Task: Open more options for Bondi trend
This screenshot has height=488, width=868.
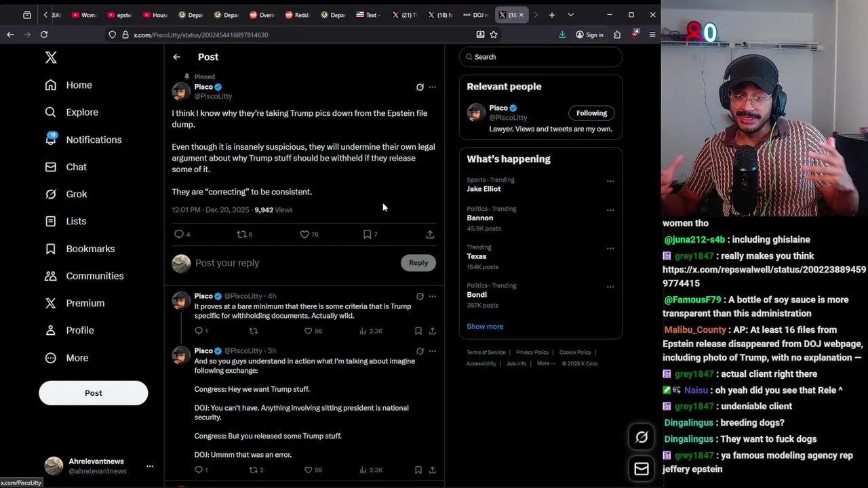Action: pyautogui.click(x=610, y=287)
